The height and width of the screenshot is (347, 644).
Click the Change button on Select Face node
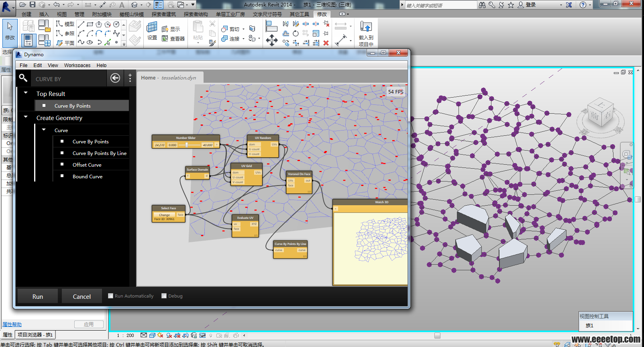click(x=164, y=215)
